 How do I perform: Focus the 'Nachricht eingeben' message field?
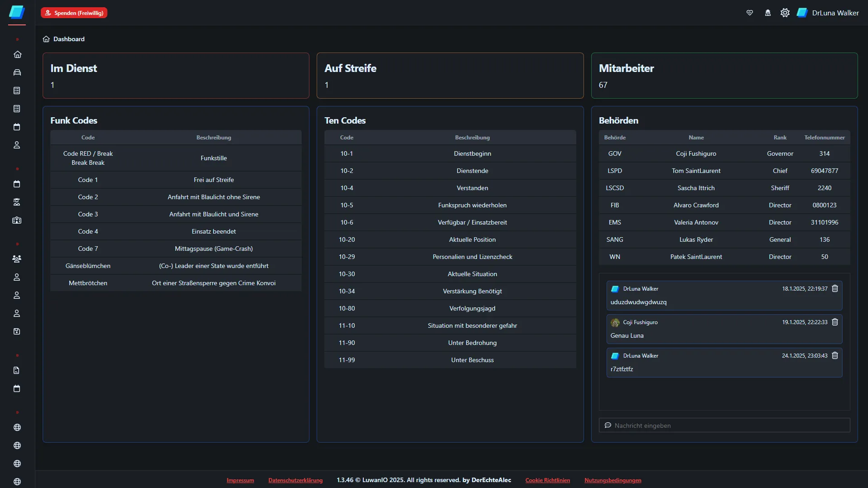tap(725, 426)
